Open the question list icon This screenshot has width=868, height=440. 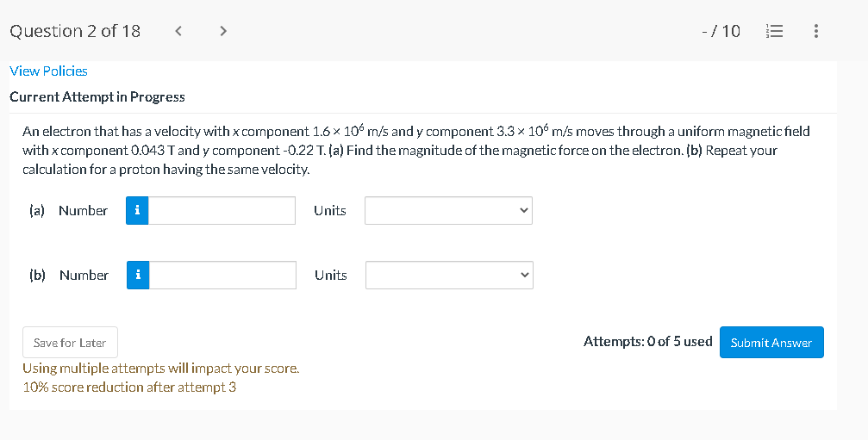click(773, 31)
